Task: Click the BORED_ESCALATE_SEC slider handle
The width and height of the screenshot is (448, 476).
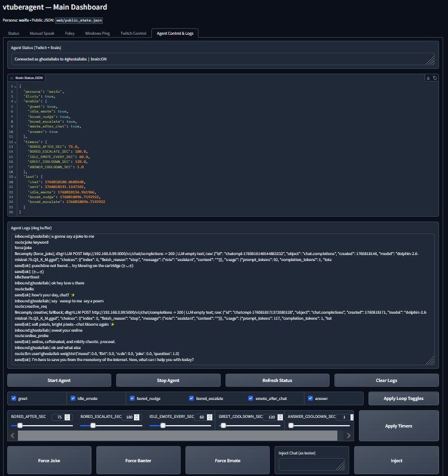Action: pyautogui.click(x=92, y=426)
